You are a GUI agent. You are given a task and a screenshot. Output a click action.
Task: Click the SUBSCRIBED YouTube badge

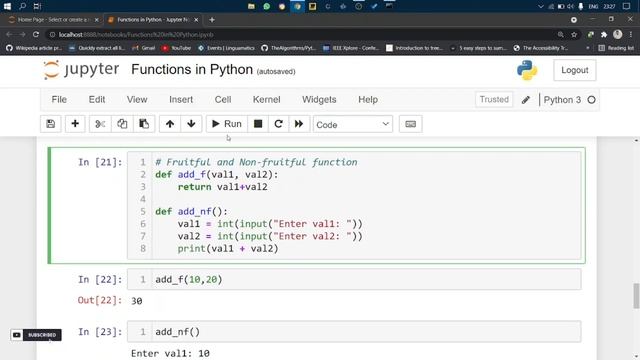click(x=36, y=335)
